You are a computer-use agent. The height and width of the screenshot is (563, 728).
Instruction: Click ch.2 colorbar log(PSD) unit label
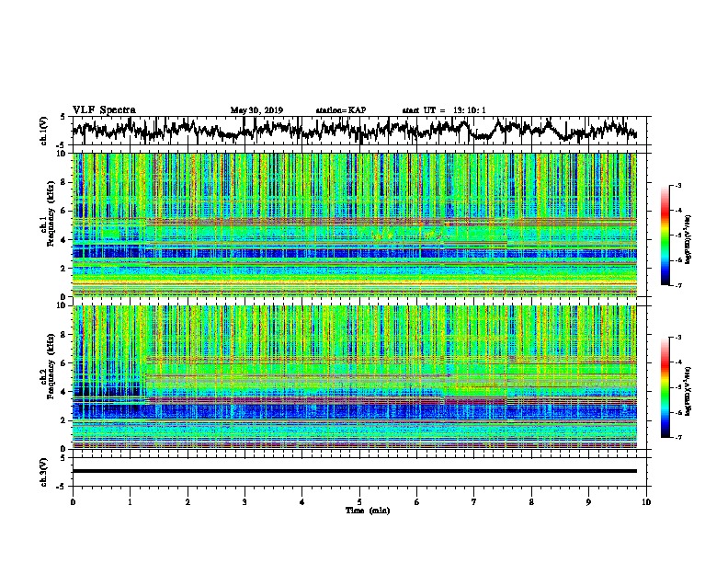(x=688, y=391)
